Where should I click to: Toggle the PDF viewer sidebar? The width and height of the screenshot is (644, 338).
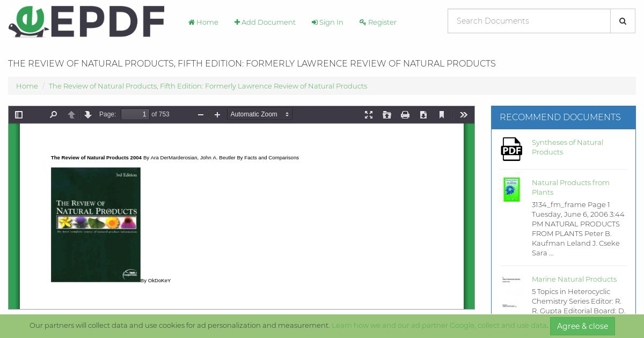pyautogui.click(x=19, y=115)
